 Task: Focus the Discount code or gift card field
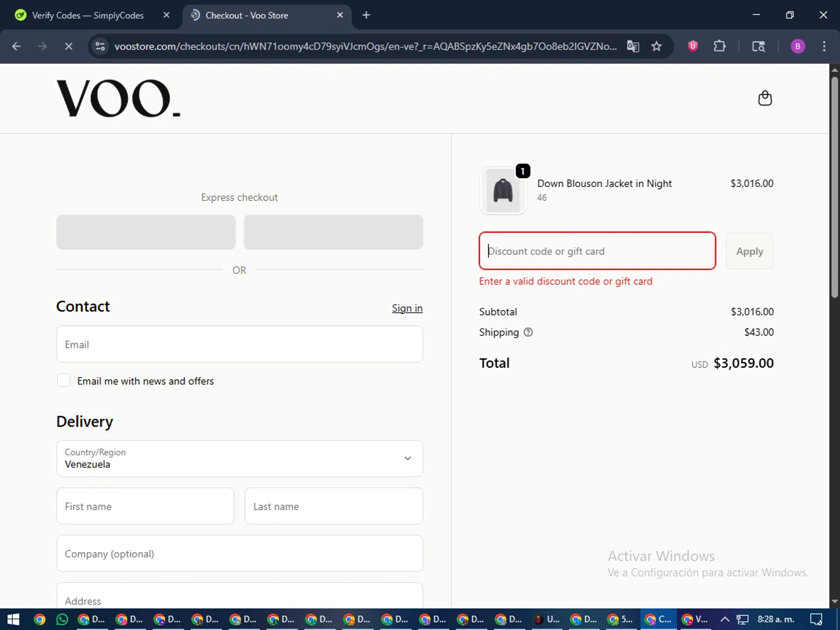coord(598,251)
